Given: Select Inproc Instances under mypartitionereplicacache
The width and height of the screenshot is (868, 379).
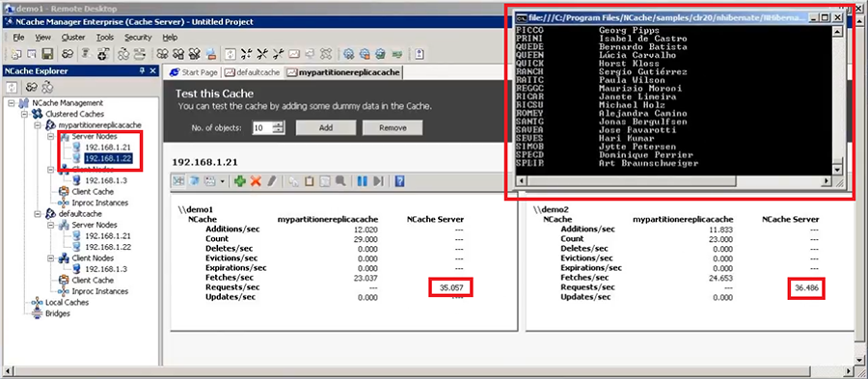Looking at the screenshot, I should (x=99, y=203).
